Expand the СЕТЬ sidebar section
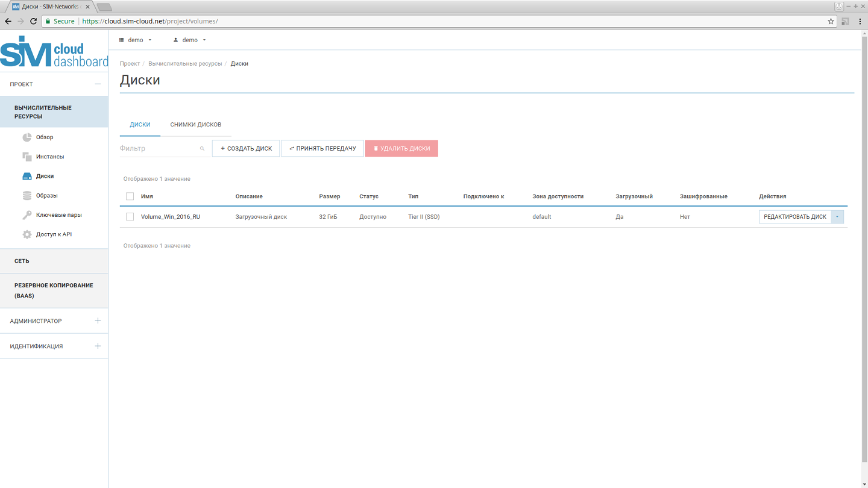The width and height of the screenshot is (868, 488). 54,261
